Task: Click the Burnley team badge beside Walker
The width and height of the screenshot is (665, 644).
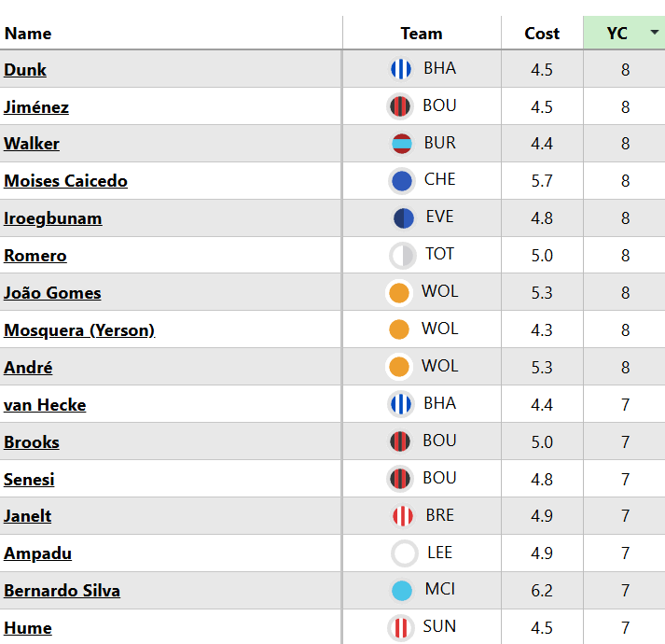Action: (x=402, y=144)
